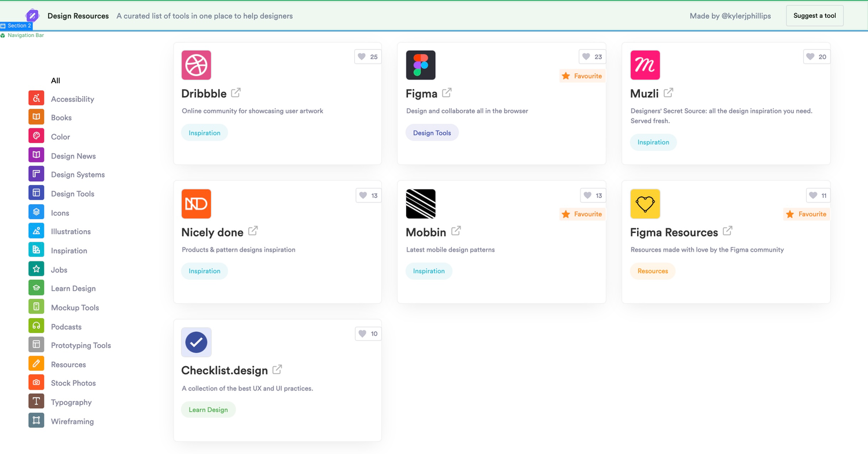Open Mobbin external link icon
Image resolution: width=868 pixels, height=454 pixels.
[456, 231]
